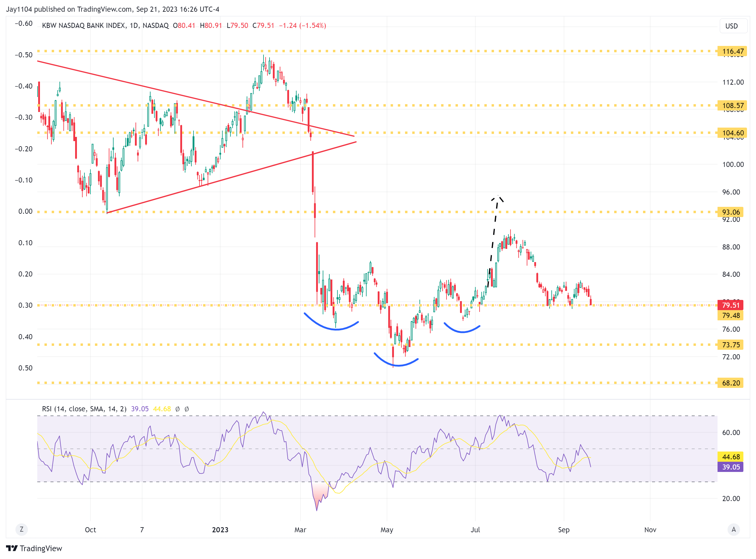Click the 7 label on the time axis
The image size is (756, 559).
pos(142,530)
